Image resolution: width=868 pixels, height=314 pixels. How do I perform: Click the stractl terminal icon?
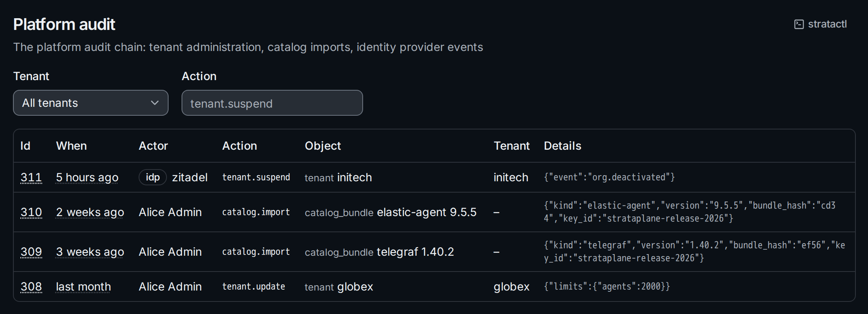799,24
